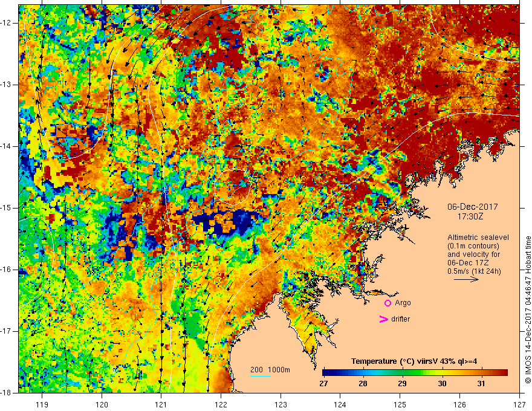Click the longitude axis label 121
The height and width of the screenshot is (411, 532).
(161, 405)
